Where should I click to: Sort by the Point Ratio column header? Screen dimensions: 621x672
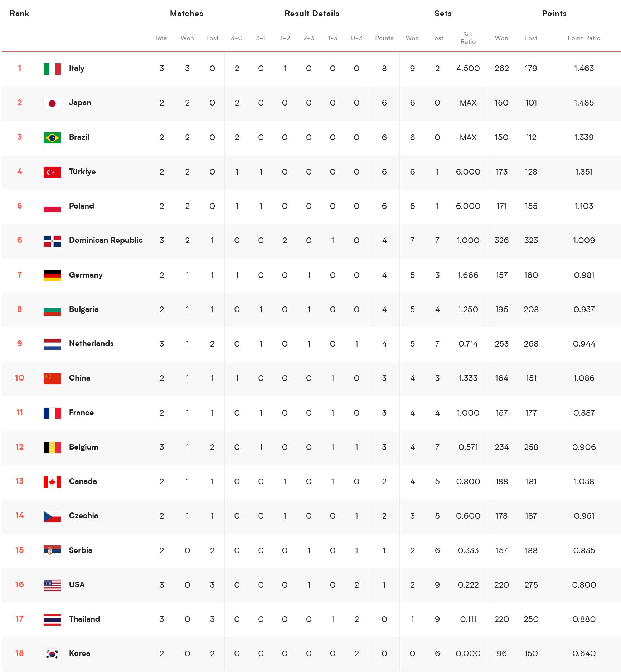[x=584, y=38]
